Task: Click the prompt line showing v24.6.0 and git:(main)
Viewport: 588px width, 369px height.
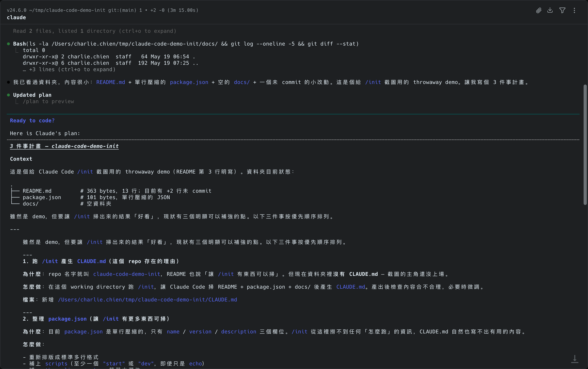Action: [103, 10]
